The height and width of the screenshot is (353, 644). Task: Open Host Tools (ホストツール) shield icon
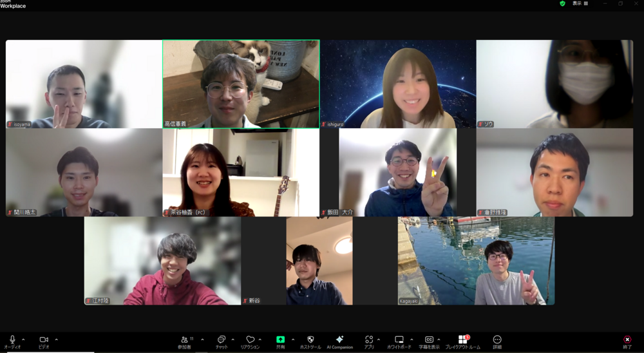(310, 340)
